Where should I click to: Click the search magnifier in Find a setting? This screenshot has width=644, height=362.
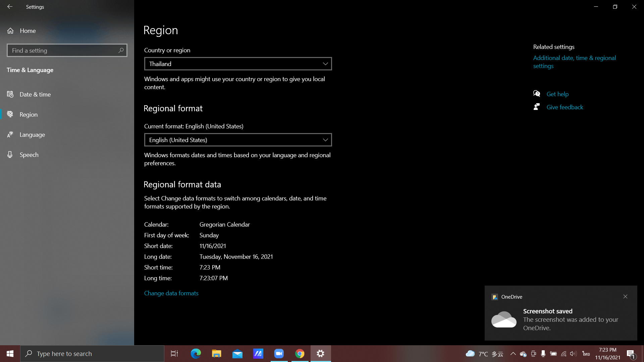(x=121, y=50)
